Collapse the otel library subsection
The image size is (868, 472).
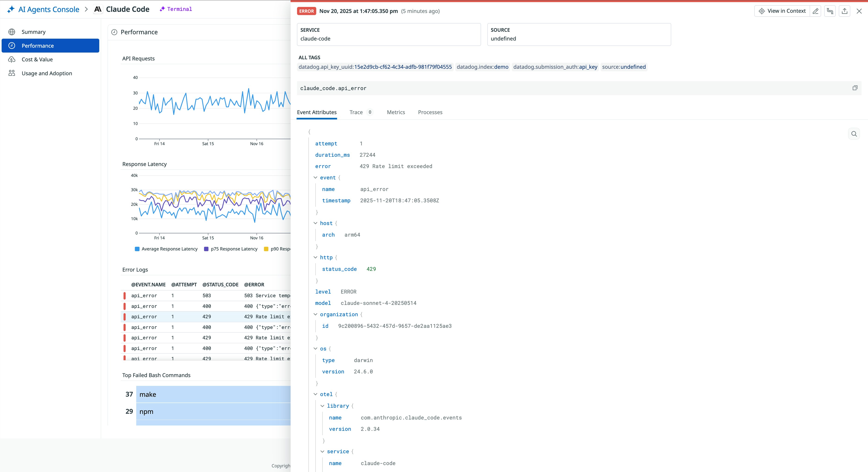(x=323, y=406)
